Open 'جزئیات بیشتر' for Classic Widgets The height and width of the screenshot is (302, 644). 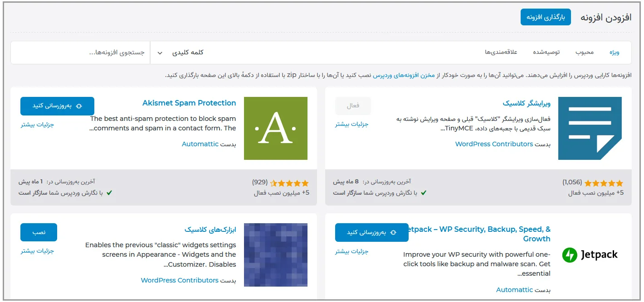[x=37, y=251]
